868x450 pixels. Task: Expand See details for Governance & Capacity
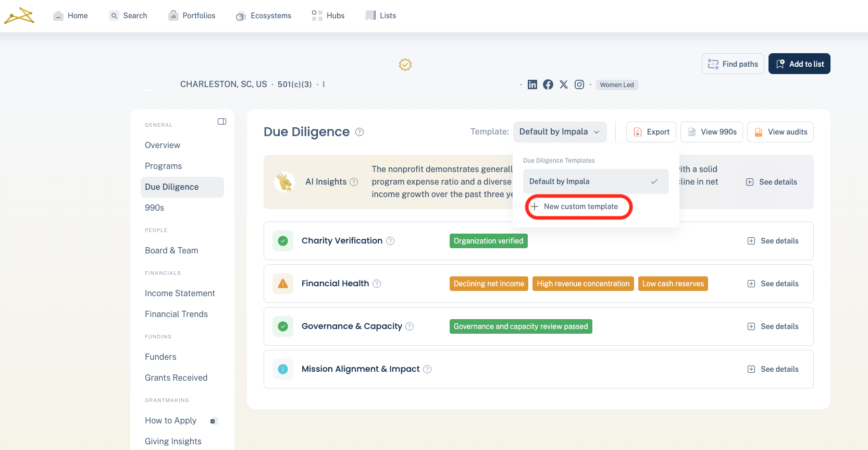[x=773, y=326]
